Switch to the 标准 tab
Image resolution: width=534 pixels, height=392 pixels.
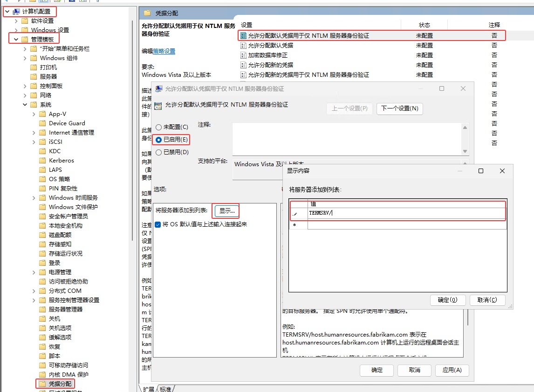[x=165, y=389]
